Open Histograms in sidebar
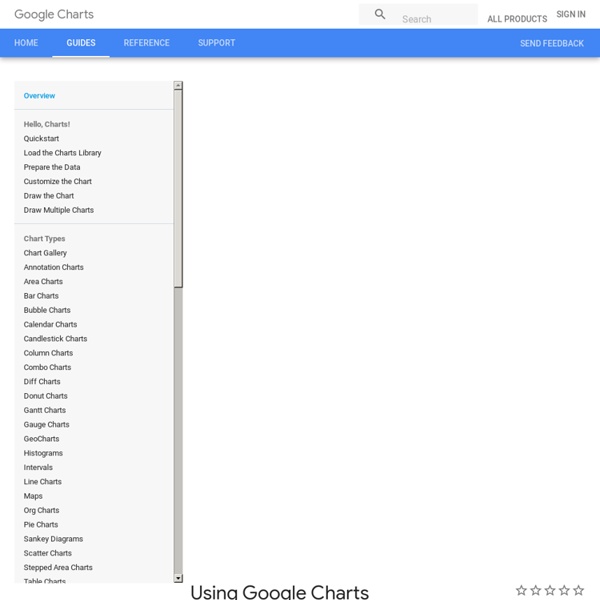This screenshot has width=600, height=600. [43, 453]
